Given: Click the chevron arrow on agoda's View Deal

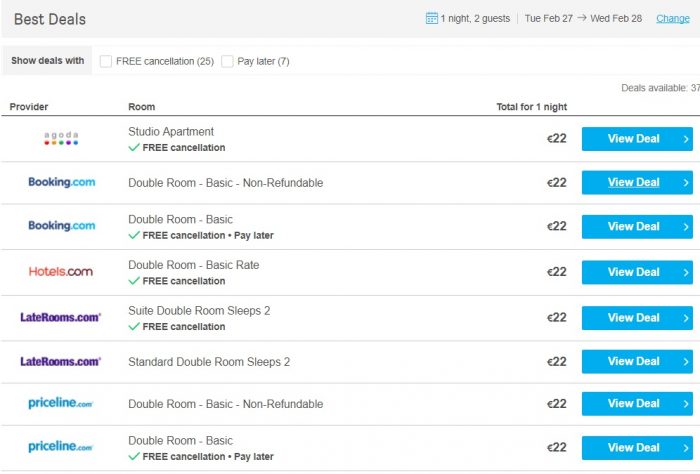Looking at the screenshot, I should pyautogui.click(x=686, y=139).
